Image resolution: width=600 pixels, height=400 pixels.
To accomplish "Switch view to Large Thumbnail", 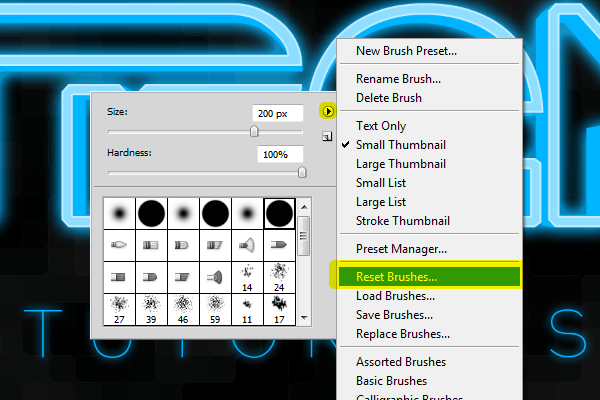I will pos(401,164).
